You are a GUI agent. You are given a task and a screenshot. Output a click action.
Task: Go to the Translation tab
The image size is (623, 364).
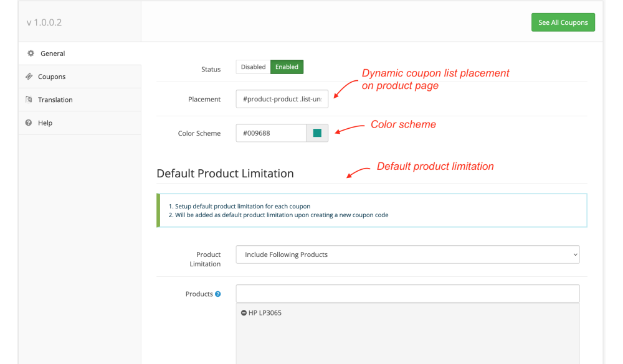tap(55, 100)
